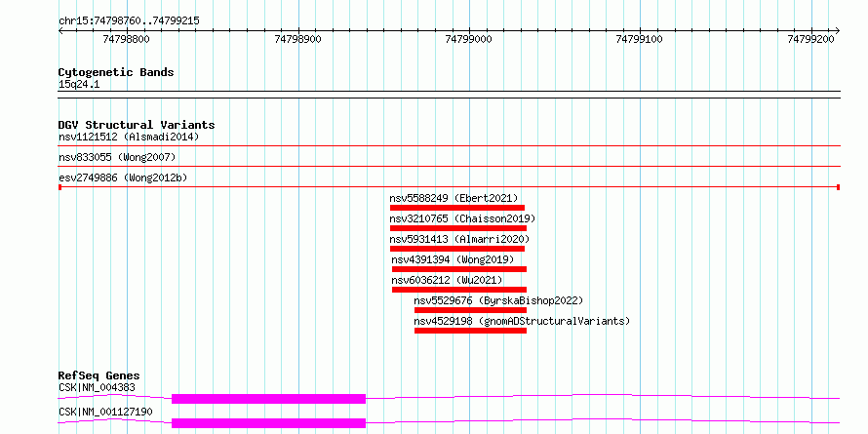Screen dimensions: 868x434
Task: Click red bar under nsv4529198
Action: 470,331
